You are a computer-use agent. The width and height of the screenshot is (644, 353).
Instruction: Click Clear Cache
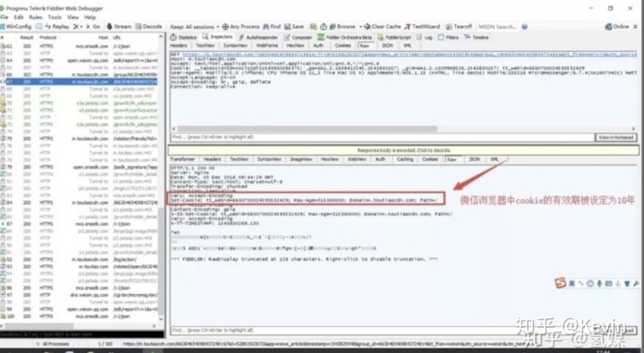tap(383, 27)
